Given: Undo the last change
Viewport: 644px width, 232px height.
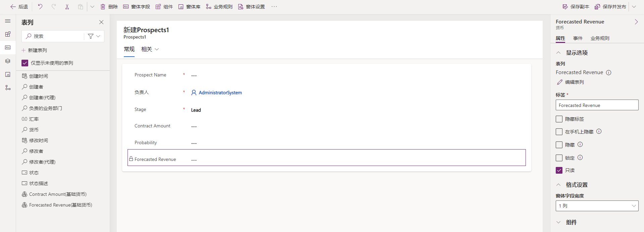Looking at the screenshot, I should pos(40,7).
